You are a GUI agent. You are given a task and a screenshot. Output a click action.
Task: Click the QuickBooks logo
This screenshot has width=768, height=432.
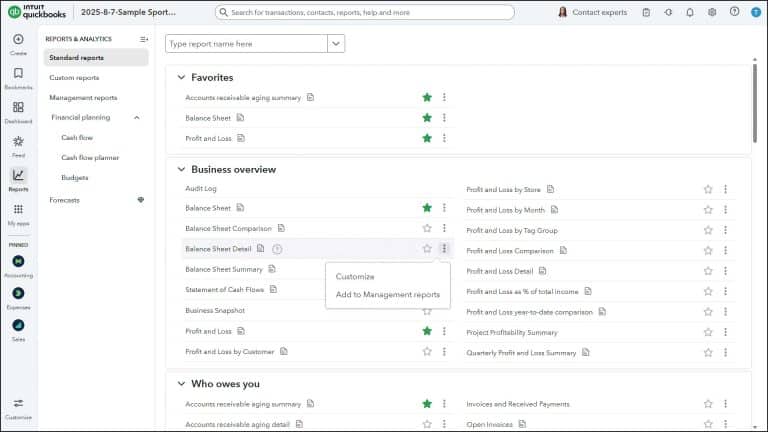37,12
